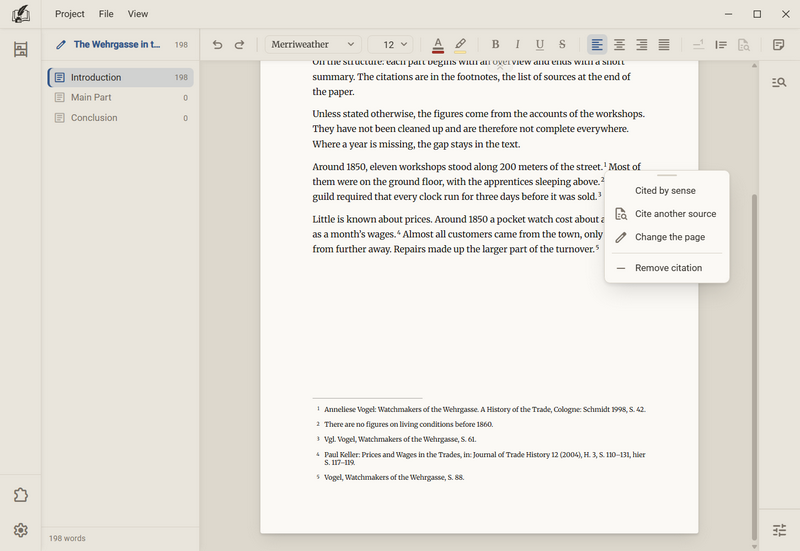Click the pencil icon beside Change the page
The image size is (800, 551).
(621, 237)
